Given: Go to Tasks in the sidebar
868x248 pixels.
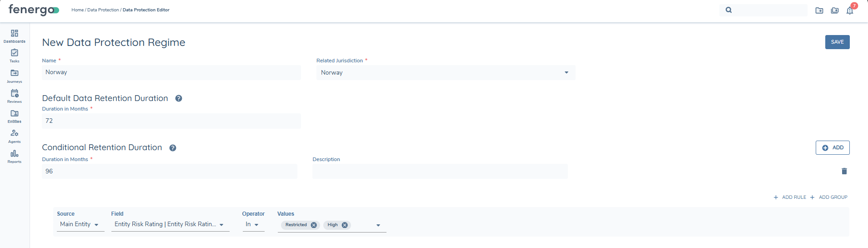Looking at the screenshot, I should point(15,56).
